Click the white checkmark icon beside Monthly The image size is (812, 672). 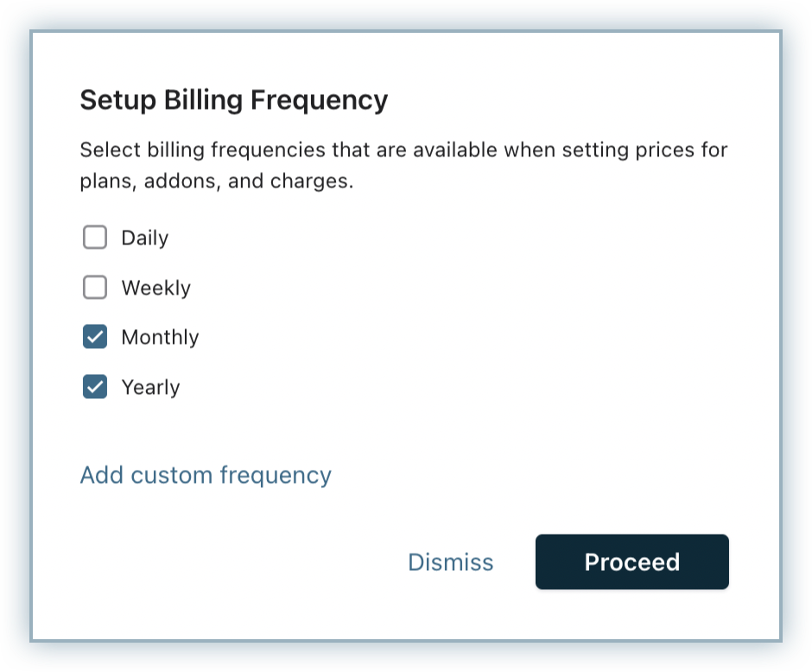tap(95, 337)
